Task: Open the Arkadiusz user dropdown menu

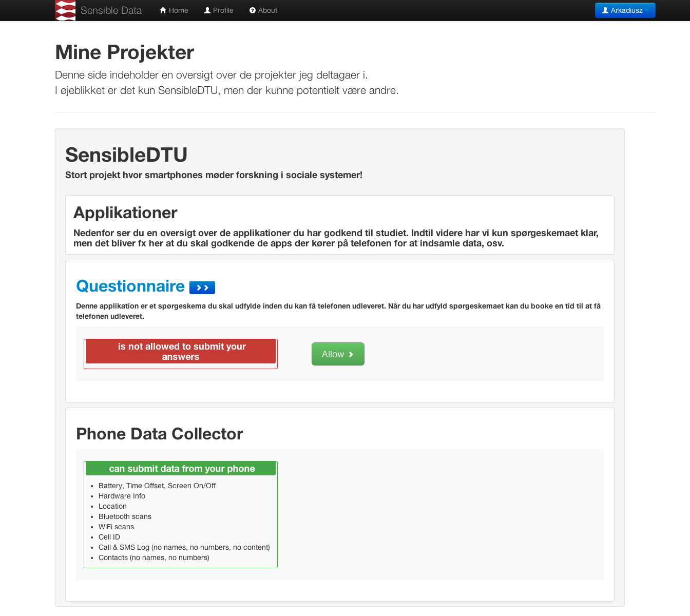Action: (625, 10)
